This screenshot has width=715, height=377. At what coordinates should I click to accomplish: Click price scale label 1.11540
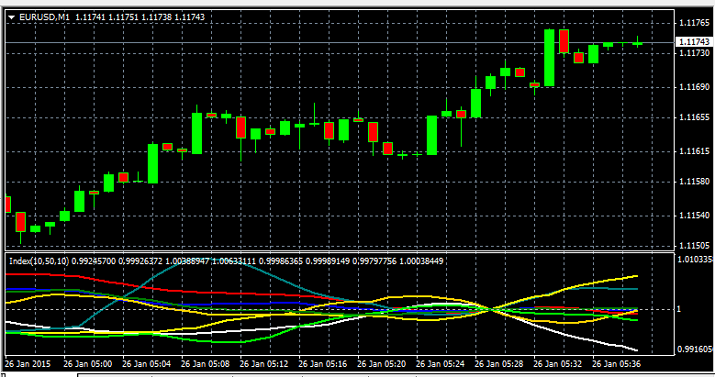(694, 215)
